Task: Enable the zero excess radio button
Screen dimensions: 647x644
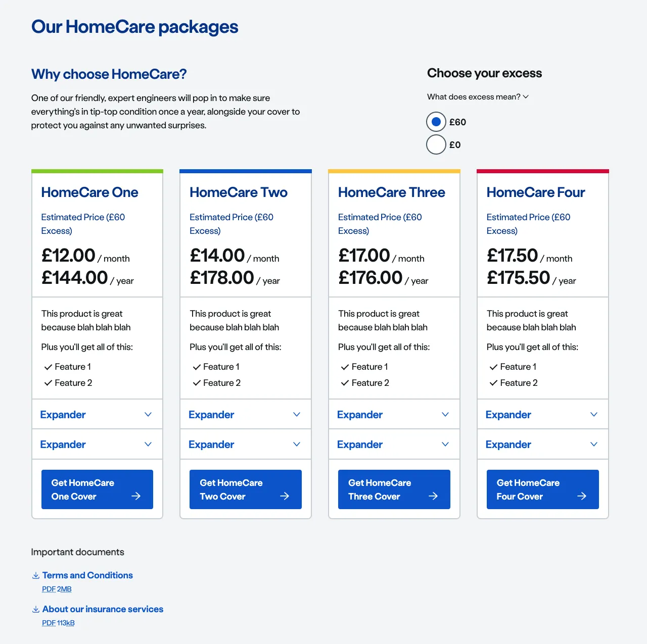Action: pos(436,144)
